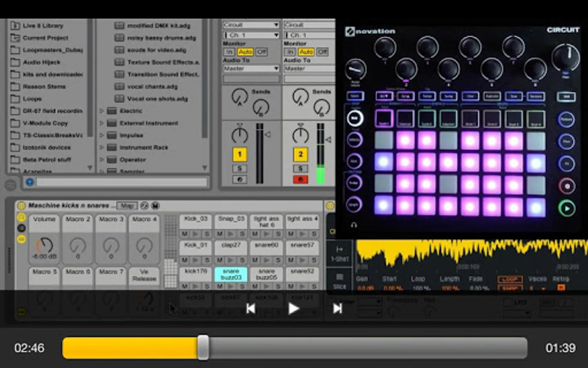
Task: Solo track 2 with S button
Action: coord(301,168)
